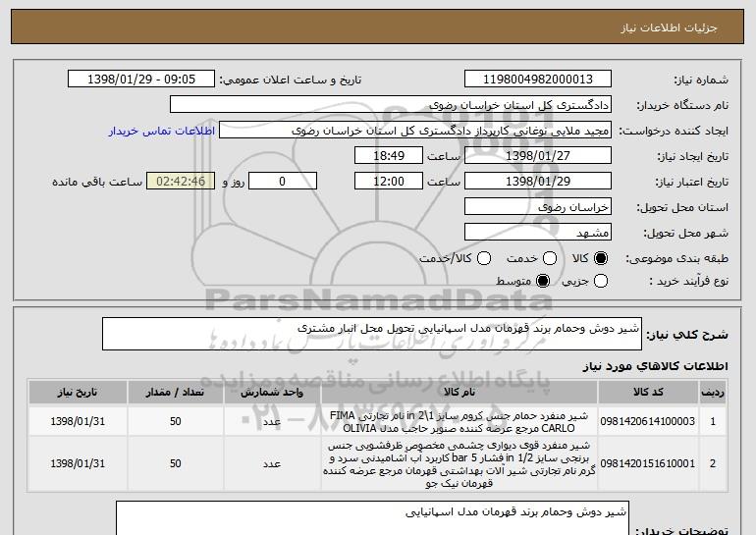Click need date 1398/01/31 in row 2
The width and height of the screenshot is (756, 535).
coord(78,463)
